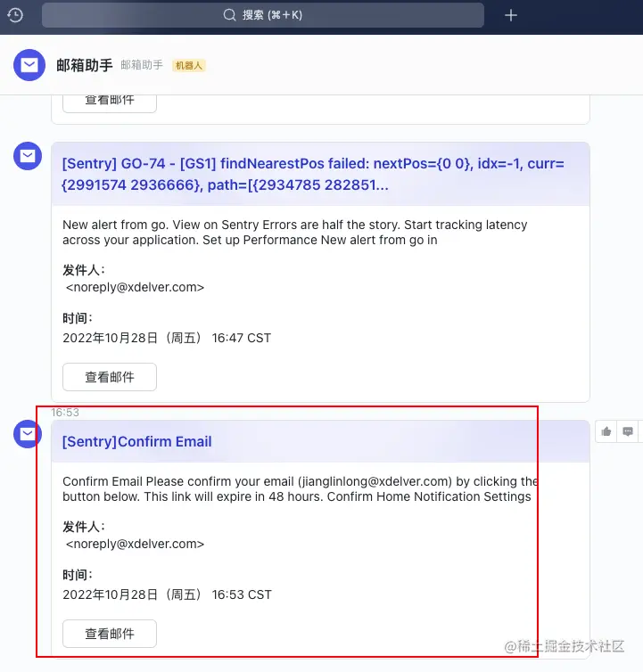The width and height of the screenshot is (643, 672).
Task: Click the GO-74 alert body preview text
Action: point(295,233)
